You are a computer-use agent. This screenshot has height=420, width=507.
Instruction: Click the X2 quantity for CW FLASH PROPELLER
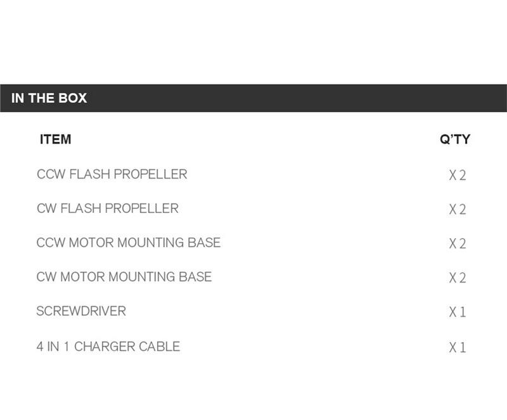pyautogui.click(x=458, y=209)
